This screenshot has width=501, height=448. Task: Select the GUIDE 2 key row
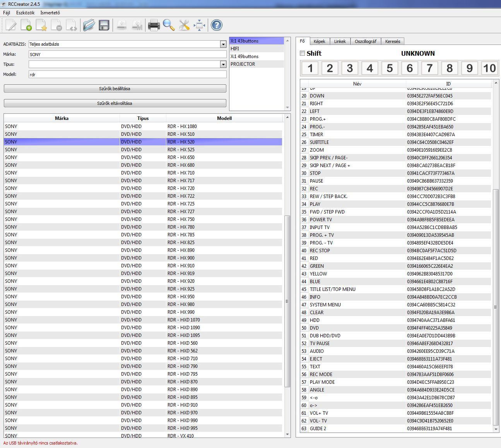click(x=396, y=429)
